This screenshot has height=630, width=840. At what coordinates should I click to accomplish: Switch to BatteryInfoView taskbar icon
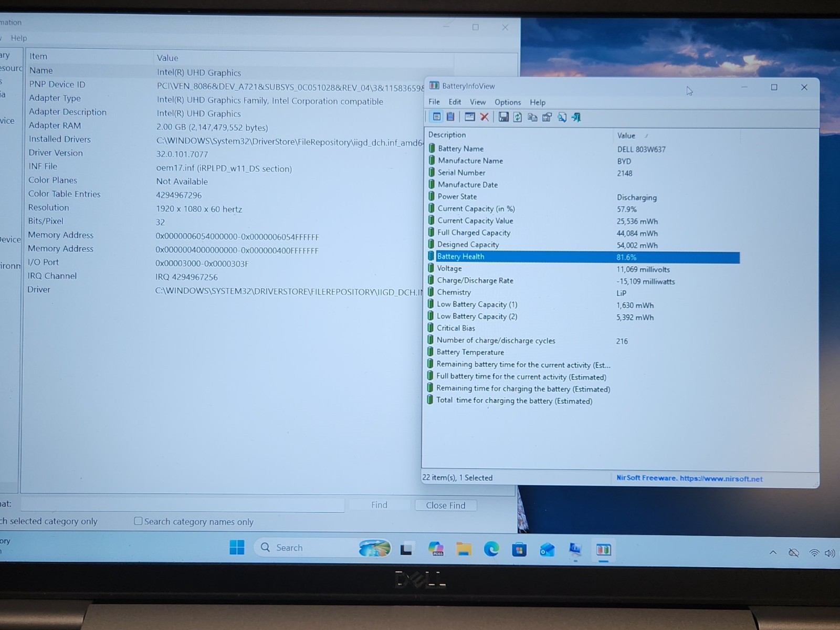pyautogui.click(x=603, y=550)
